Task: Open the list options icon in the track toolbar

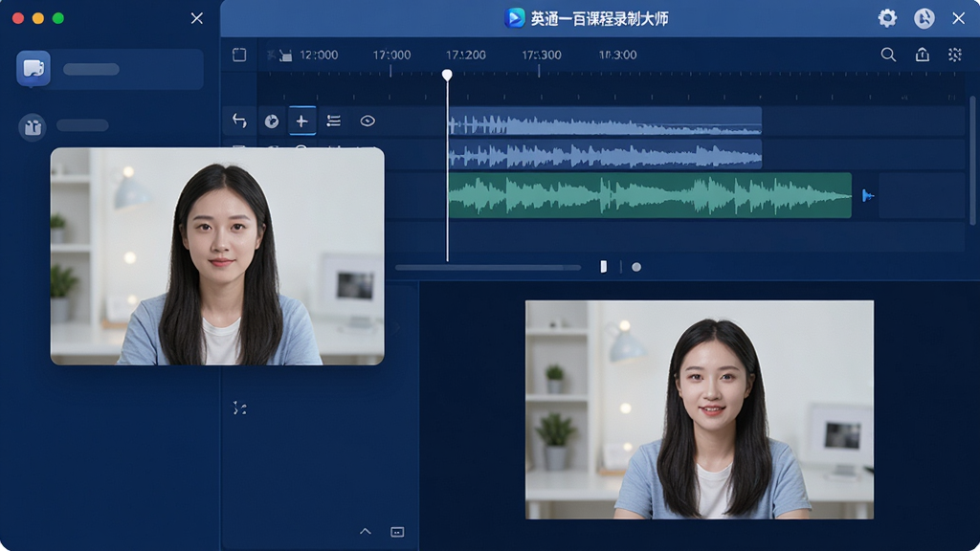Action: pyautogui.click(x=334, y=121)
